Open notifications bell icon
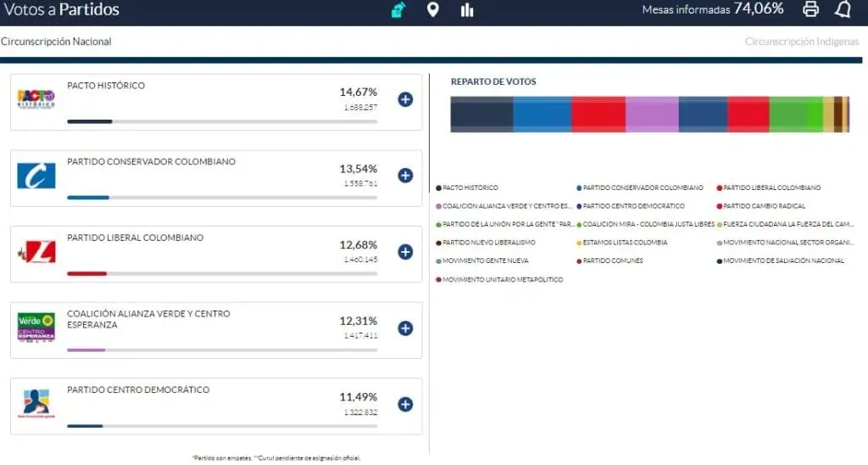This screenshot has height=465, width=868. point(843,8)
